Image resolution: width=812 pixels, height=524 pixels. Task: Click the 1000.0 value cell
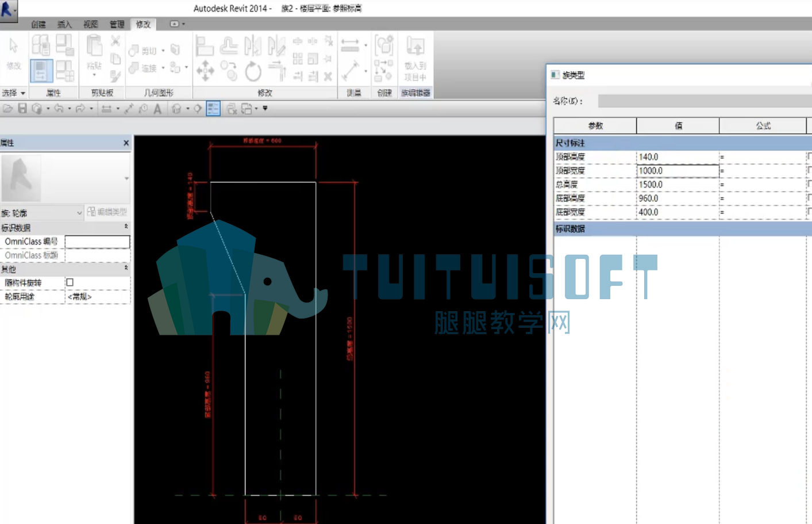click(678, 171)
